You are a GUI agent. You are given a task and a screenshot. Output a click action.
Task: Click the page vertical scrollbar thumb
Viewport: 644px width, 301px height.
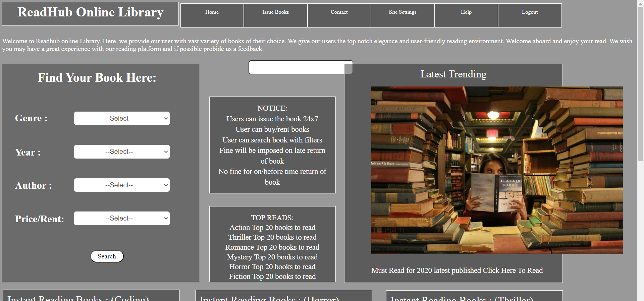(x=640, y=84)
